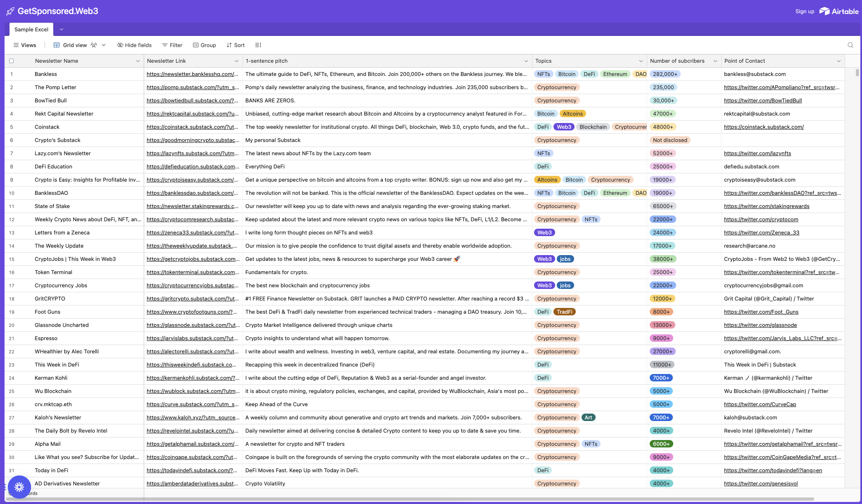The height and width of the screenshot is (504, 862).
Task: Toggle the Views sidebar
Action: [x=25, y=45]
